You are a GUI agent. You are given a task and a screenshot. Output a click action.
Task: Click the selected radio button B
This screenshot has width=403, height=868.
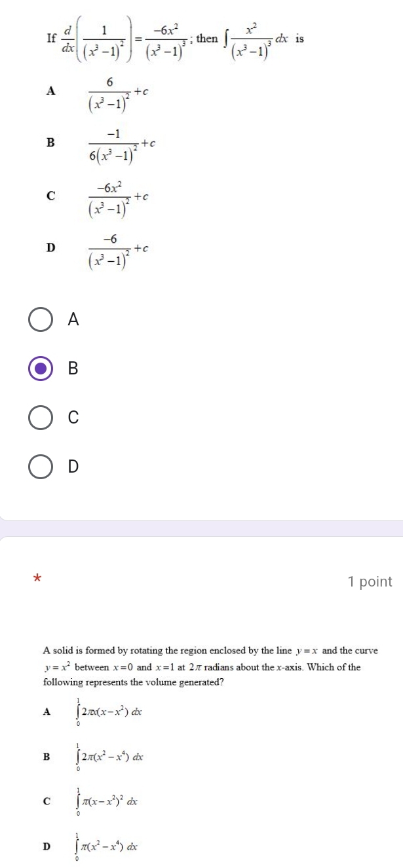click(x=41, y=368)
